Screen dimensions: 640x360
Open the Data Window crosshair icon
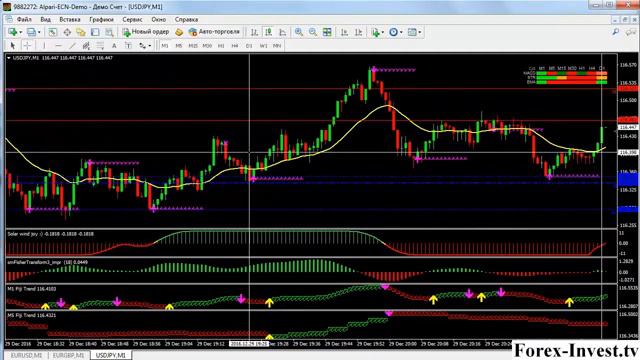pyautogui.click(x=67, y=32)
